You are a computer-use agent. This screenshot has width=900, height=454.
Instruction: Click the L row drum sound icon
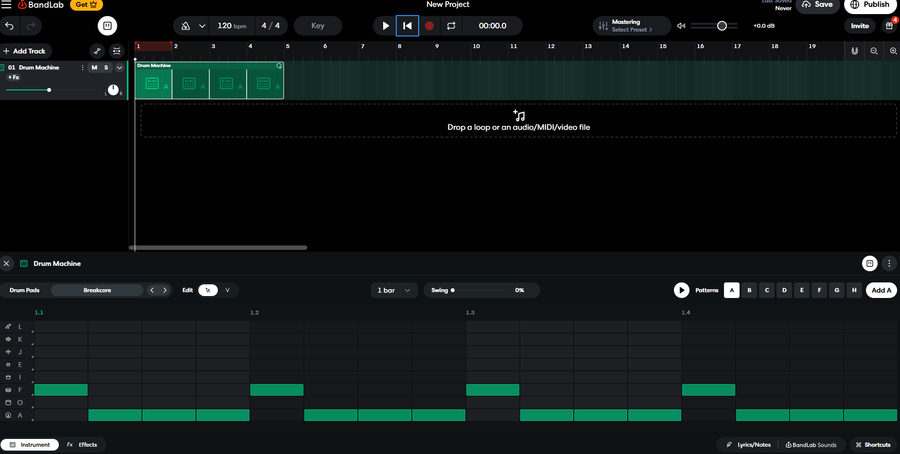point(8,327)
